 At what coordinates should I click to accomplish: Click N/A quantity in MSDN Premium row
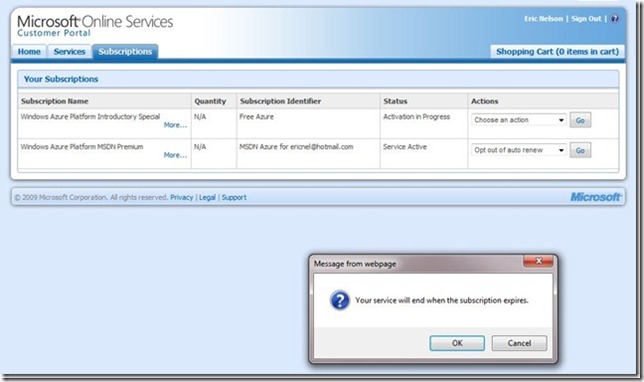pyautogui.click(x=200, y=147)
